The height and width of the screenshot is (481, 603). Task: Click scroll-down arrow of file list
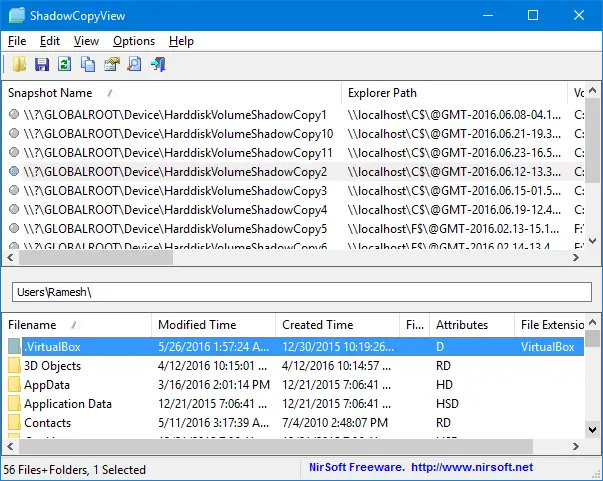coord(593,429)
